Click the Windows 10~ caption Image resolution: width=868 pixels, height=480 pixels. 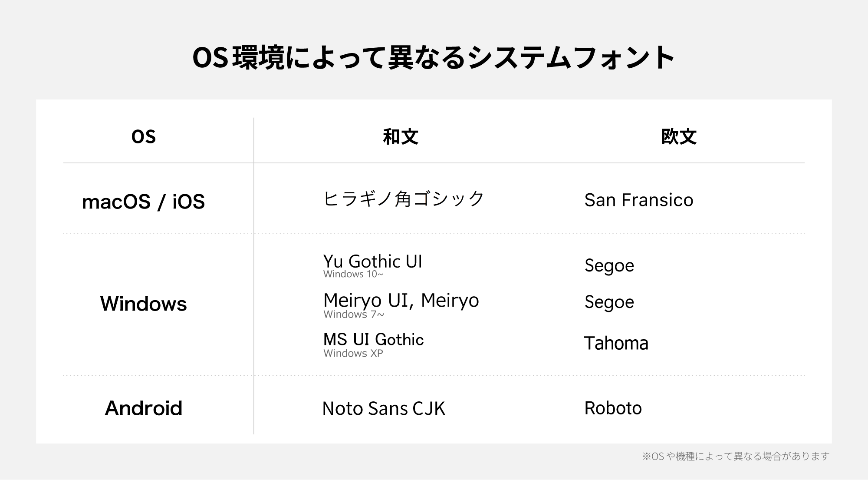[x=353, y=274]
